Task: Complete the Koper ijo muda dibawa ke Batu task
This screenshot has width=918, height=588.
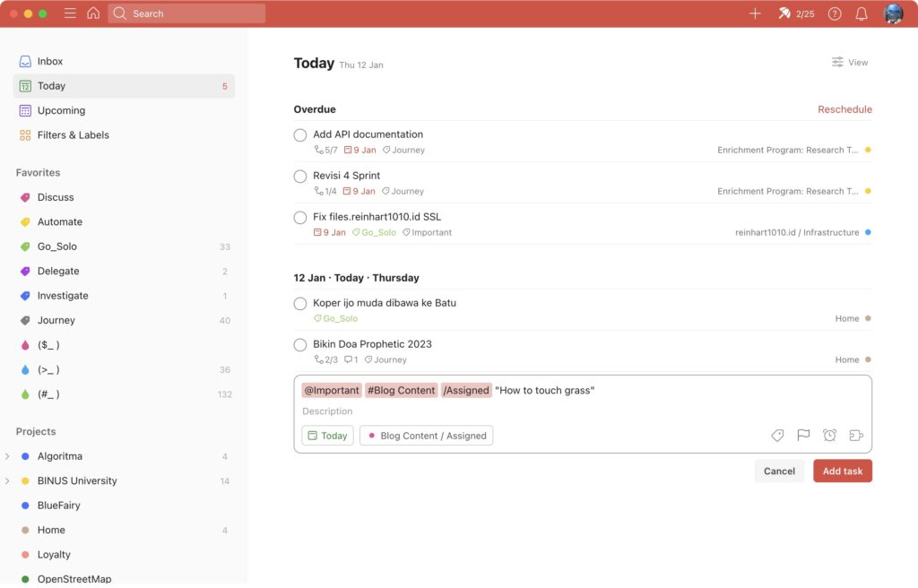Action: pyautogui.click(x=300, y=304)
